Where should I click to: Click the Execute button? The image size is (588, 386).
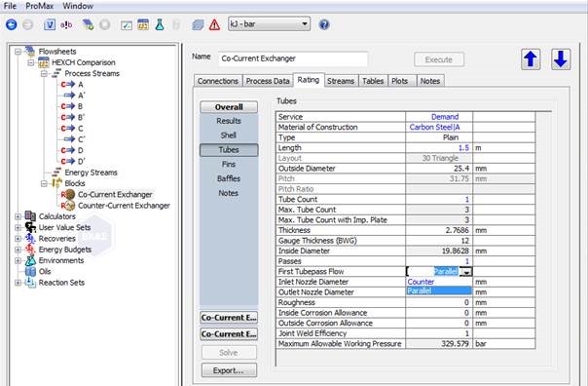(439, 59)
